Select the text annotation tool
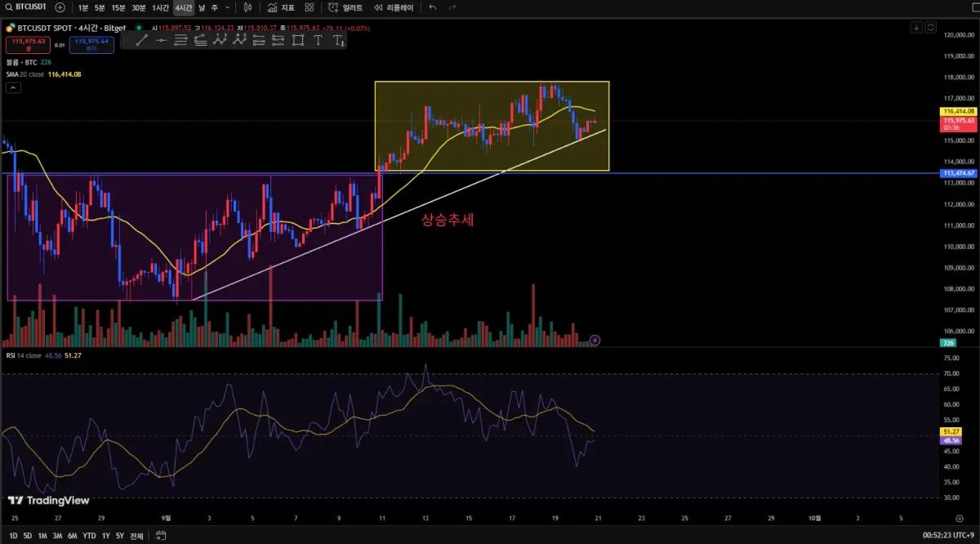The width and height of the screenshot is (980, 544). [x=318, y=40]
